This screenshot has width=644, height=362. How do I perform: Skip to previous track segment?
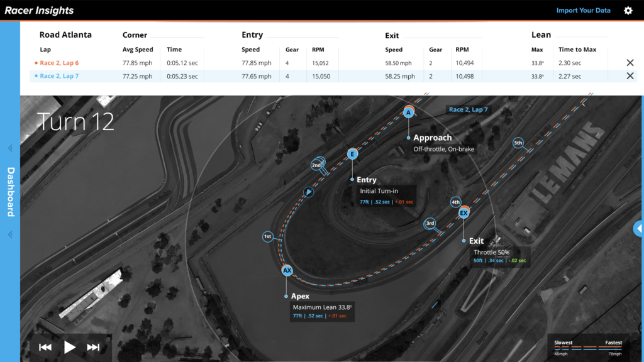tap(45, 347)
